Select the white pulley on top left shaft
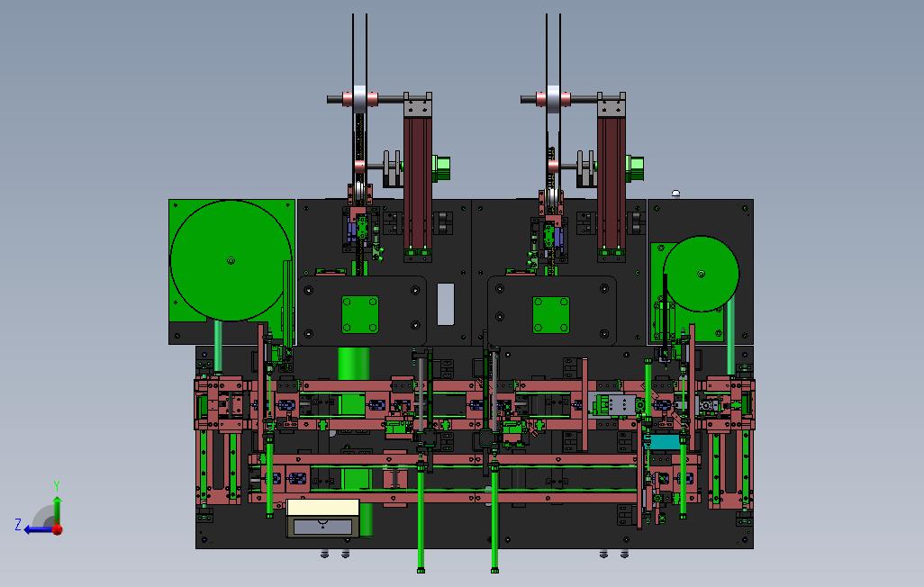 pyautogui.click(x=360, y=98)
